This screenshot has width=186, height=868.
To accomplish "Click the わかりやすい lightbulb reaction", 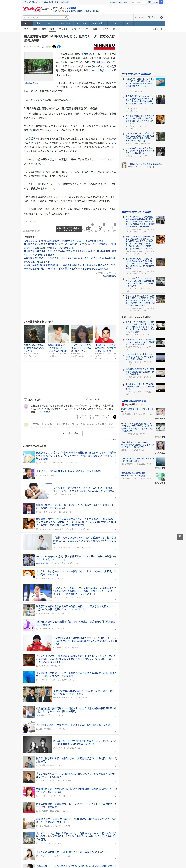I will (x=100, y=228).
